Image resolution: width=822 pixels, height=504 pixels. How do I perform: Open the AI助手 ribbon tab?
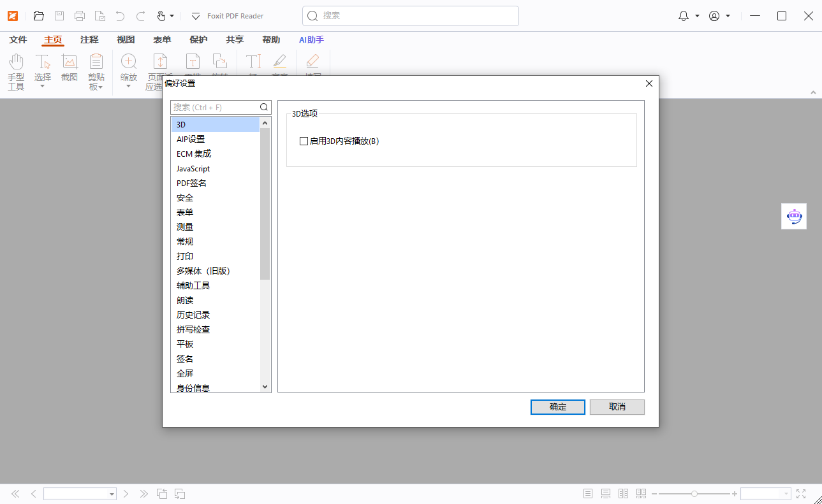(x=311, y=40)
